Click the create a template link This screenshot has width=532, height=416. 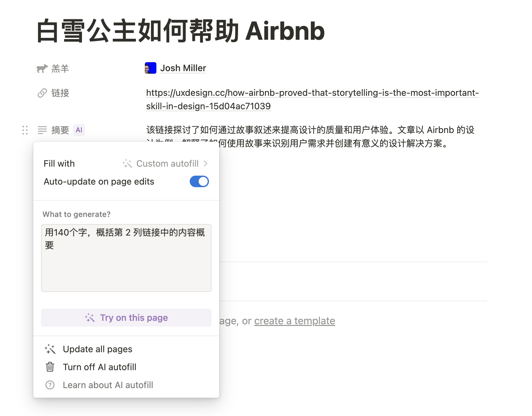[295, 321]
